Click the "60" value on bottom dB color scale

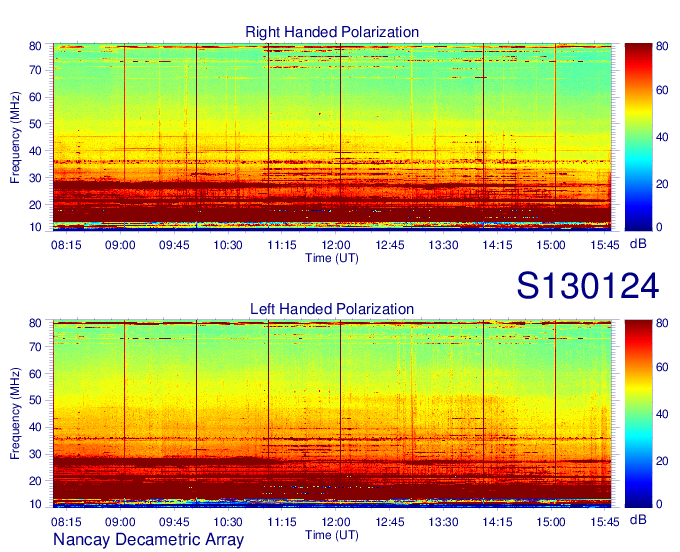coord(662,367)
